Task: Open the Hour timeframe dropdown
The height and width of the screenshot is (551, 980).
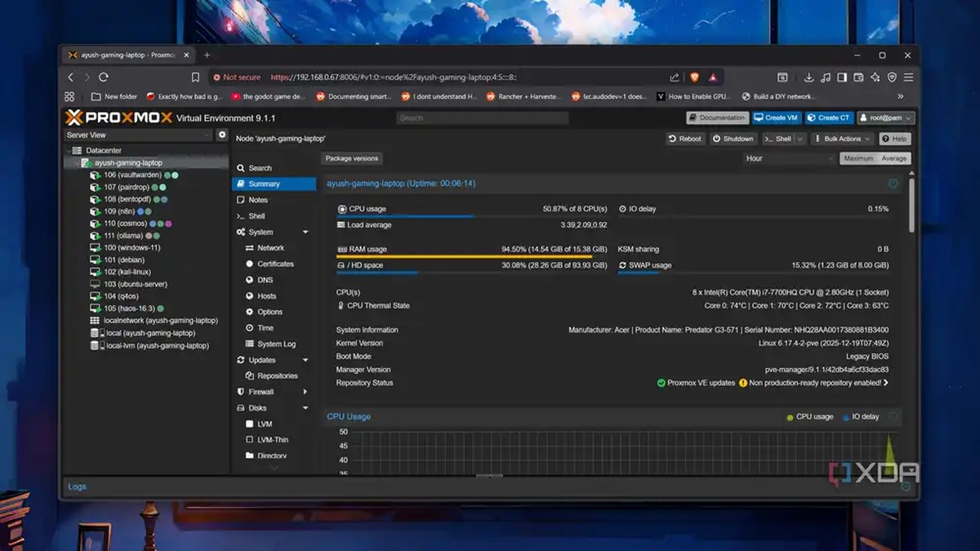Action: tap(790, 158)
